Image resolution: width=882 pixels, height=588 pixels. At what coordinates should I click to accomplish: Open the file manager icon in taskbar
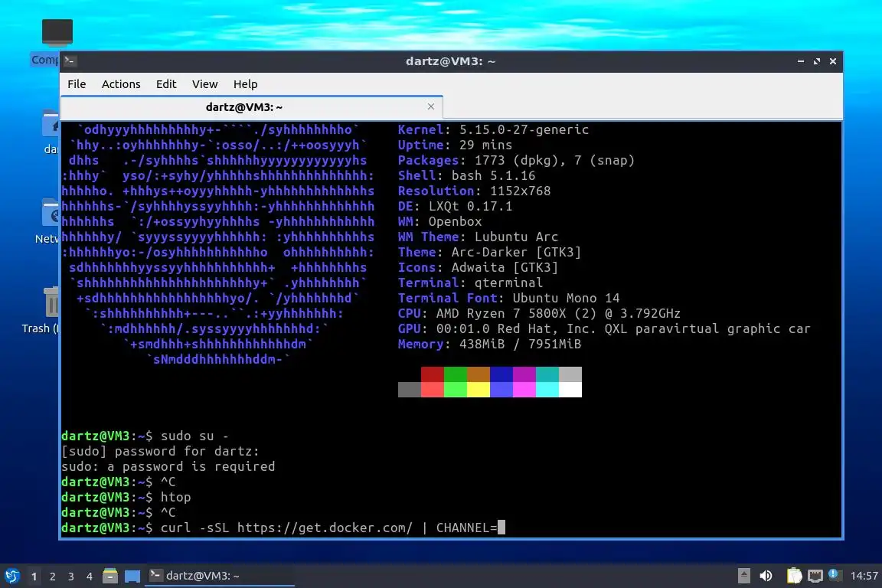click(110, 576)
